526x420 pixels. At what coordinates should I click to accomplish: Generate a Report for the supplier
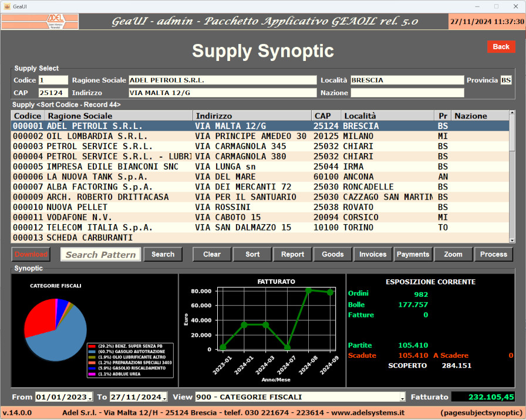click(x=292, y=255)
